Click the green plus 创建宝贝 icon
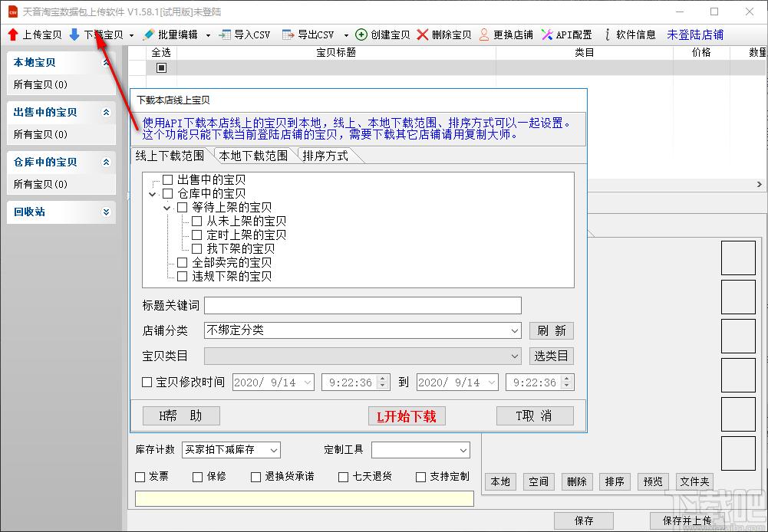Image resolution: width=768 pixels, height=532 pixels. (x=361, y=34)
